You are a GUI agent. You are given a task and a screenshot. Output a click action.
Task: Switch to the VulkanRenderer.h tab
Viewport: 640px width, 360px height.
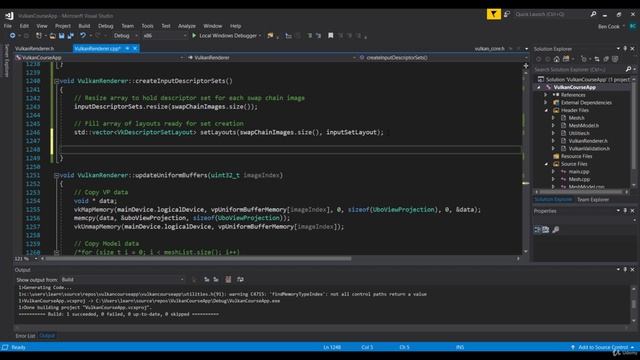click(x=35, y=49)
